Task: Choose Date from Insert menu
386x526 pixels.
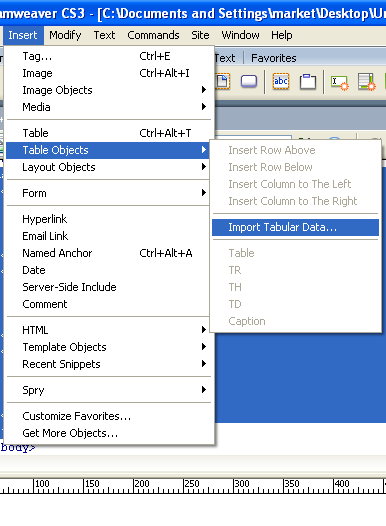Action: 108,270
